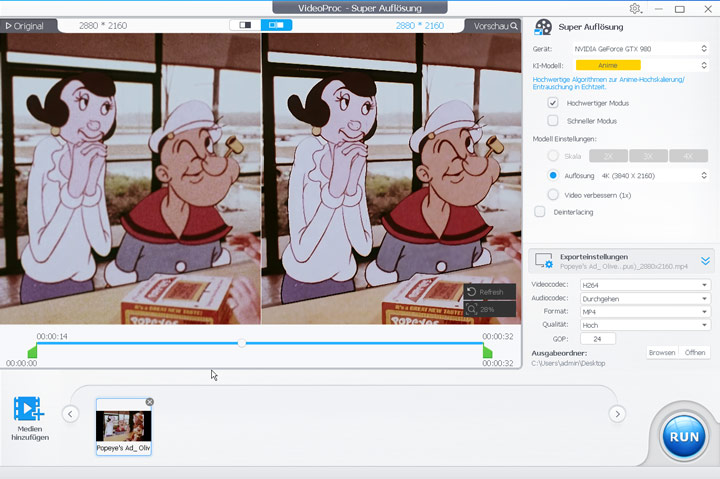Click the green trim start marker
The height and width of the screenshot is (479, 720).
32,352
